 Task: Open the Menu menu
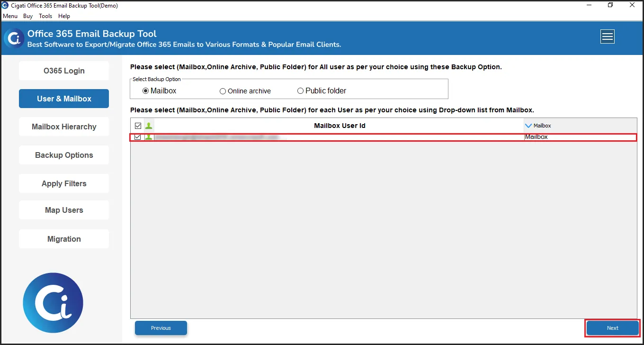[x=10, y=16]
